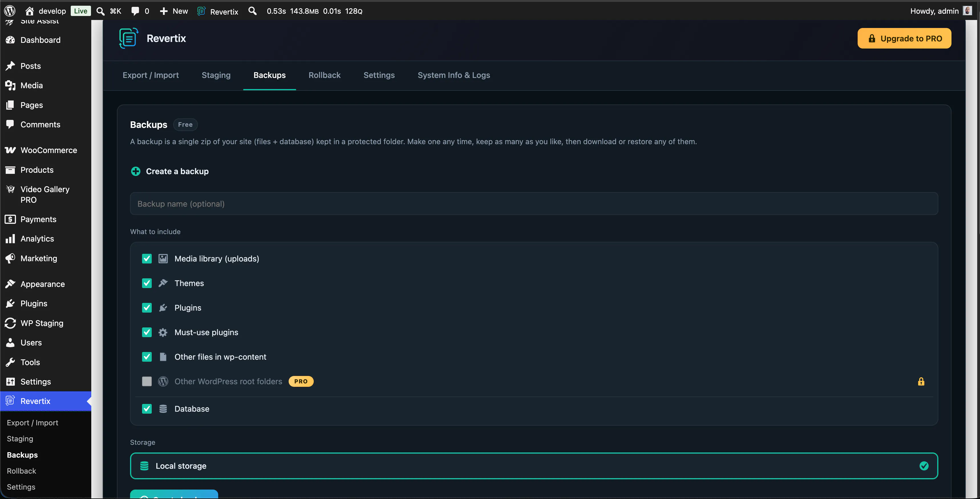
Task: Click the Products archive icon
Action: [x=10, y=170]
